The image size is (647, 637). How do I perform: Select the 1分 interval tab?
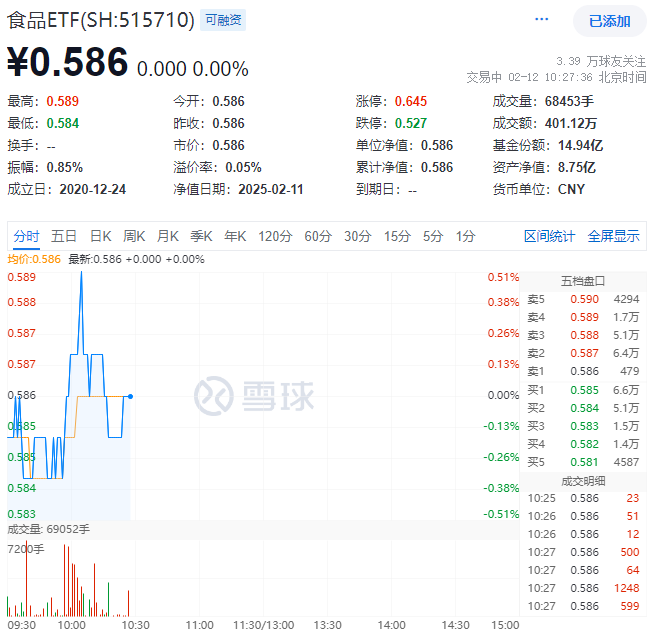(x=465, y=236)
